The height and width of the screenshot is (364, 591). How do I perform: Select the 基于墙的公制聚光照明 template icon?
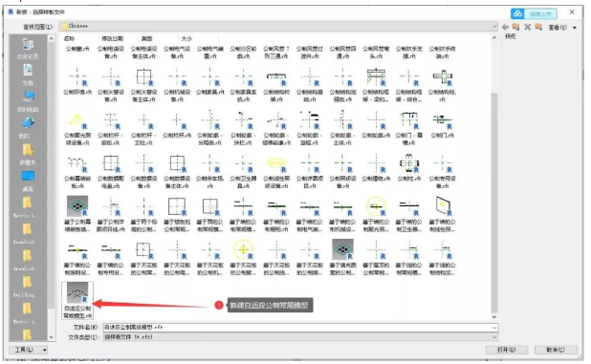point(376,206)
